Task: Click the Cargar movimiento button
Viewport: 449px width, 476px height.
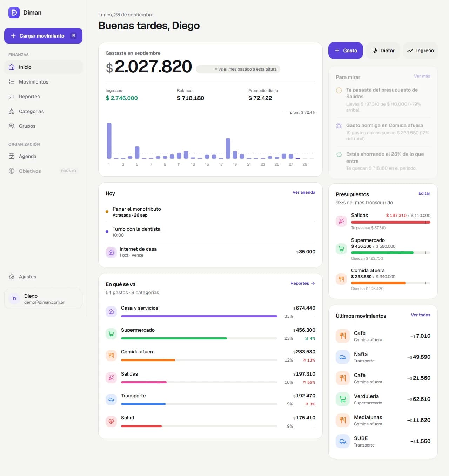Action: click(43, 36)
